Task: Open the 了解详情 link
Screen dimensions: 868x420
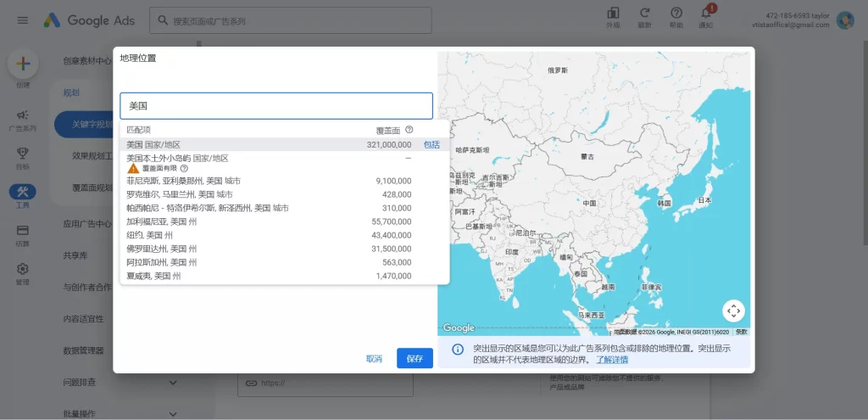Action: (612, 360)
